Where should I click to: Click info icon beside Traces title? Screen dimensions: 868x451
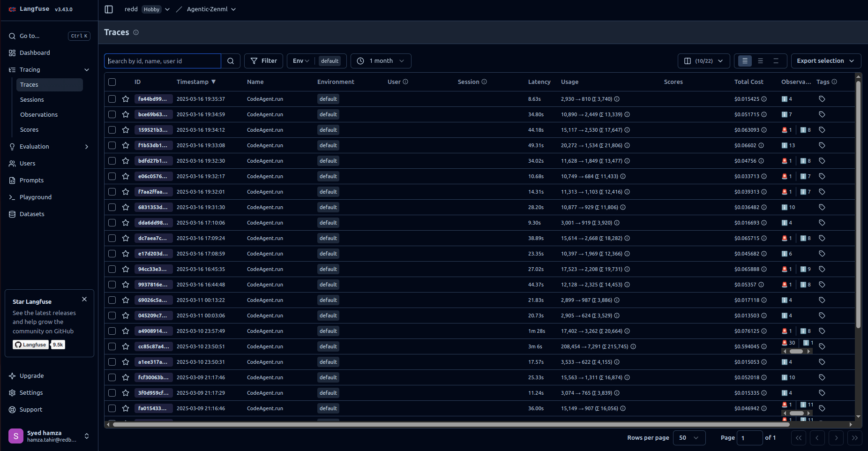tap(136, 32)
